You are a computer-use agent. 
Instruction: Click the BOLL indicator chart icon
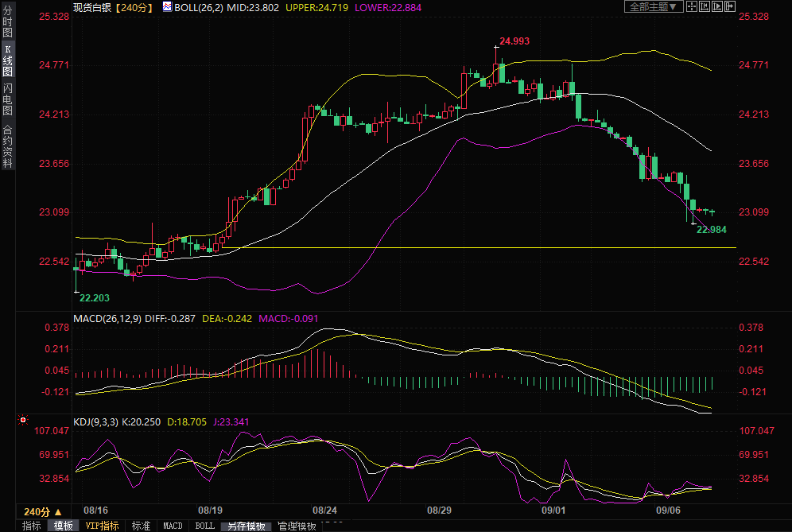click(x=167, y=6)
